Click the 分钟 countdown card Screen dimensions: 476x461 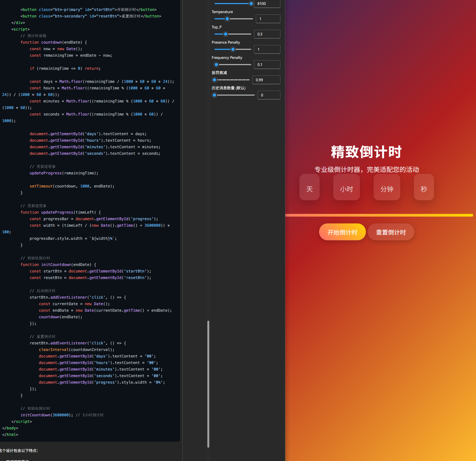(x=387, y=187)
